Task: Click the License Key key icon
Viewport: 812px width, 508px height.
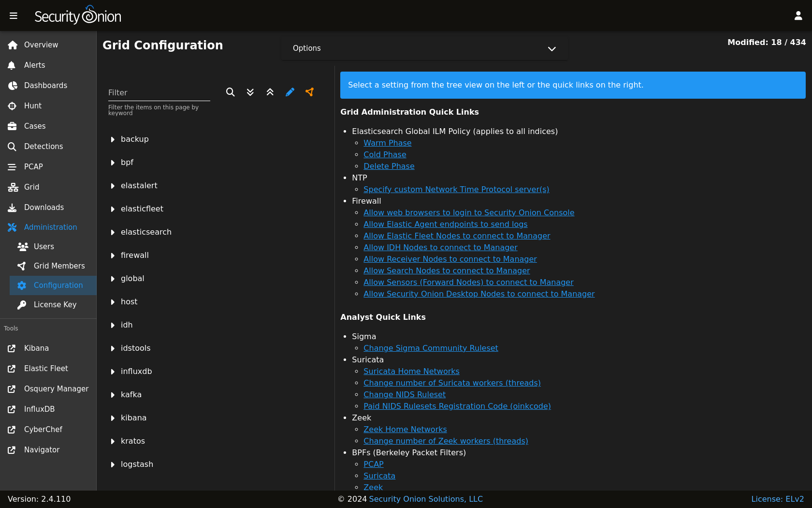Action: point(22,305)
